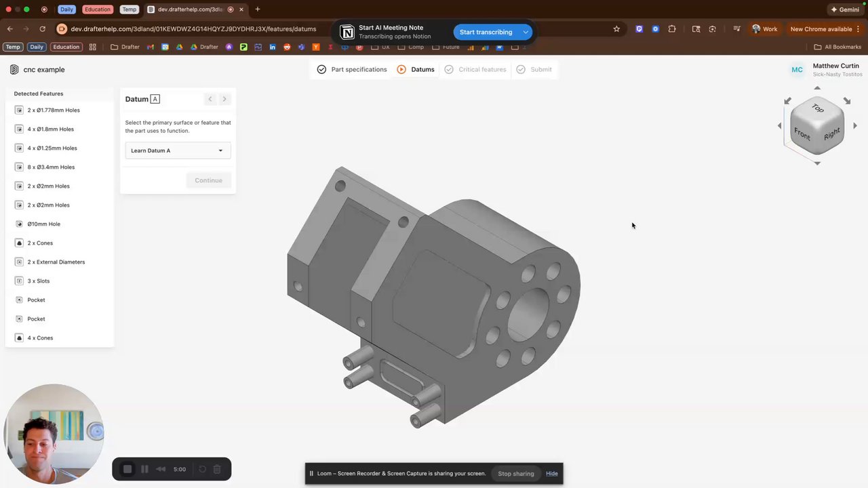
Task: Click the Loom webcam bubble
Action: [54, 434]
